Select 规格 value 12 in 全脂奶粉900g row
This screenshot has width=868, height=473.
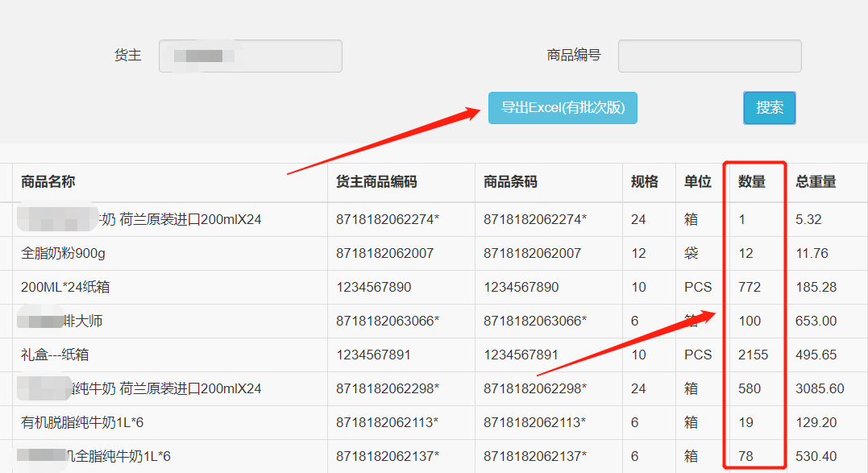click(x=638, y=253)
